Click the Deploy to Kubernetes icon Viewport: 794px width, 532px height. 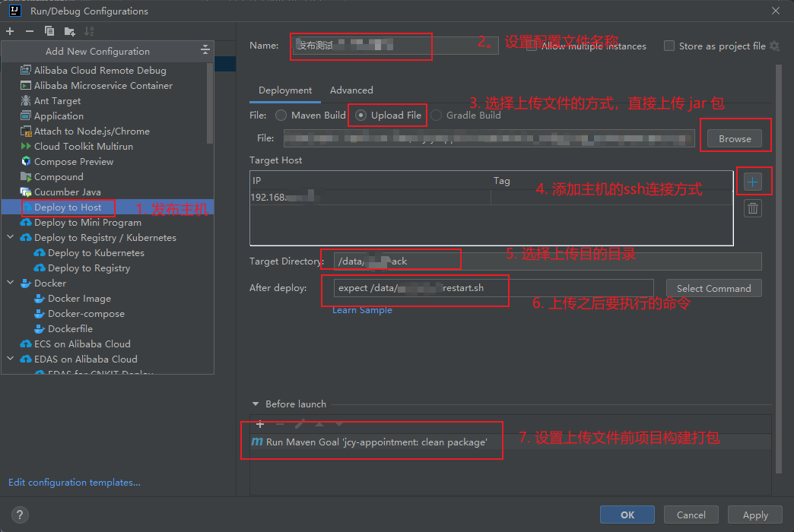(x=40, y=252)
